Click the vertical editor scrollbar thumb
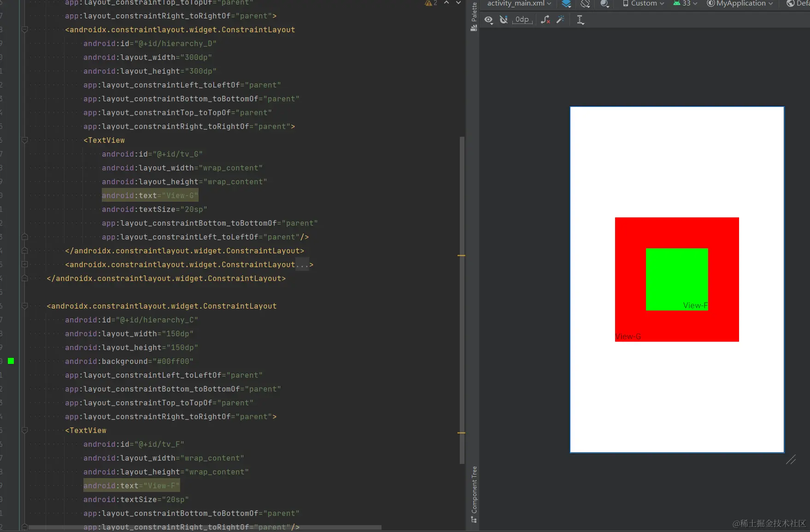This screenshot has height=532, width=810. coord(462,300)
